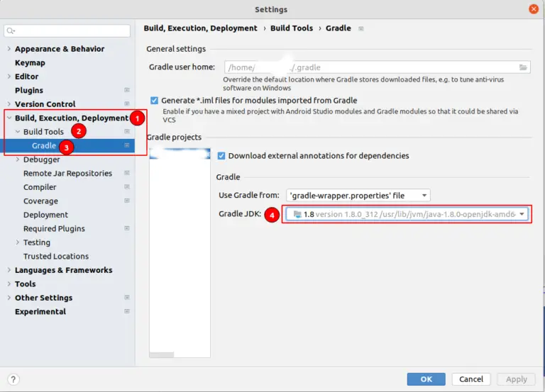The height and width of the screenshot is (392, 545).
Task: Open Coverage settings page
Action: point(40,201)
